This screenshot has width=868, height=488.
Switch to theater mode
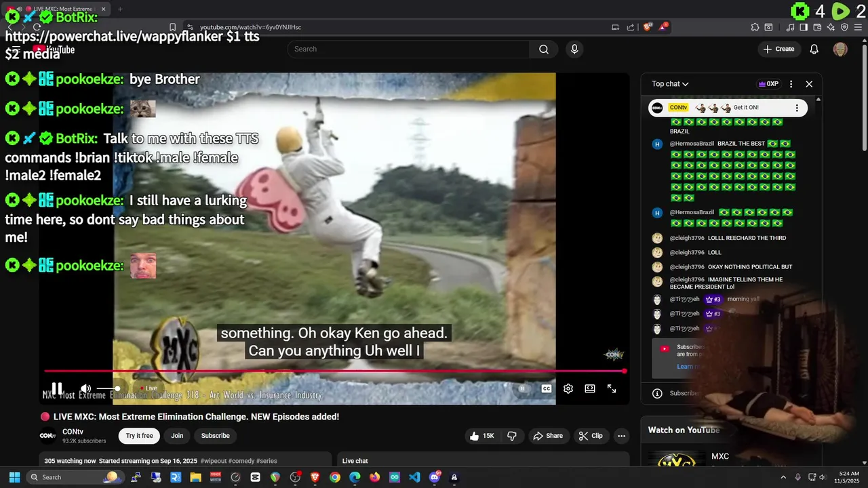[x=590, y=388]
